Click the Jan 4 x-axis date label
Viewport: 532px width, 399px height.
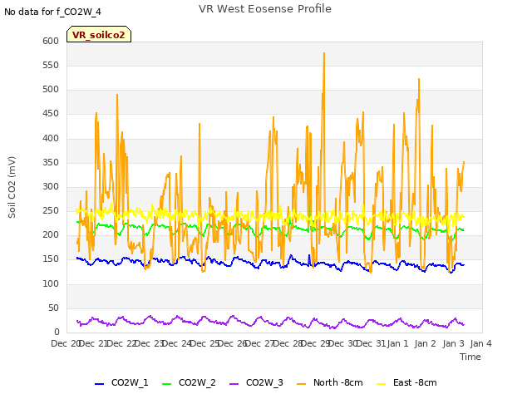[x=480, y=343]
